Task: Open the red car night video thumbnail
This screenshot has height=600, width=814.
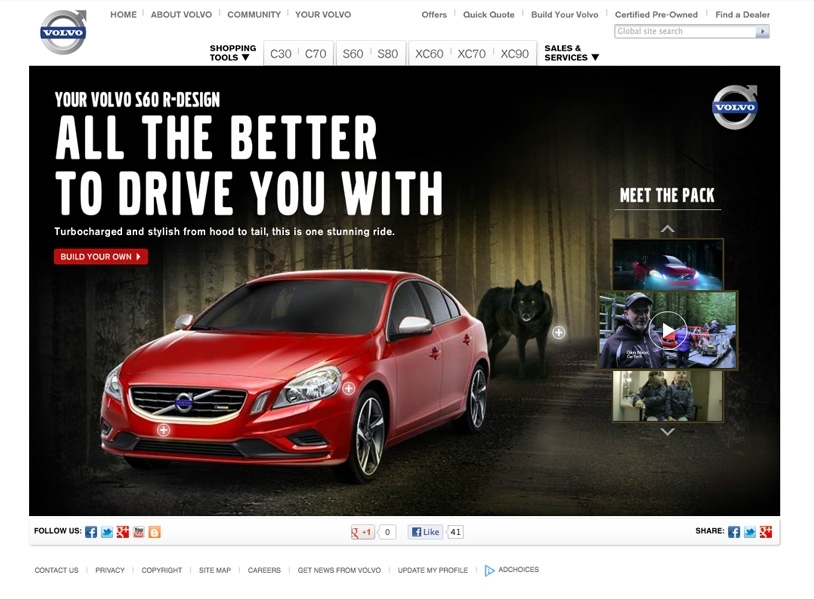Action: click(668, 264)
